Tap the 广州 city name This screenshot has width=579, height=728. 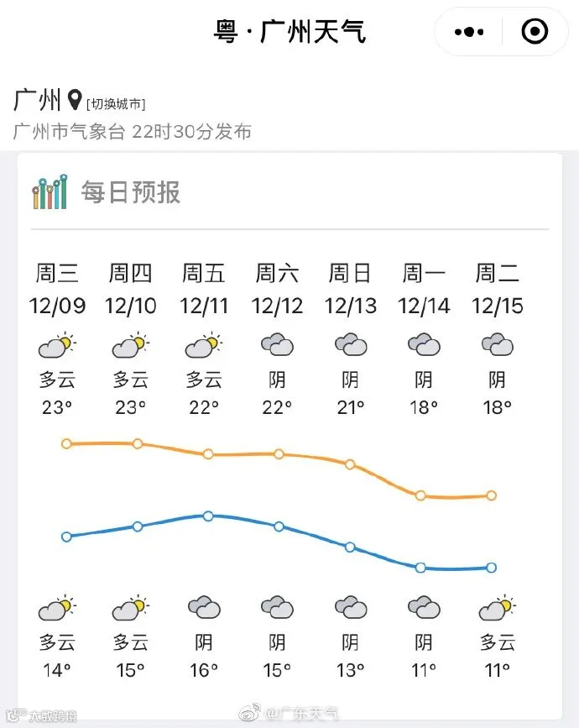[x=37, y=100]
